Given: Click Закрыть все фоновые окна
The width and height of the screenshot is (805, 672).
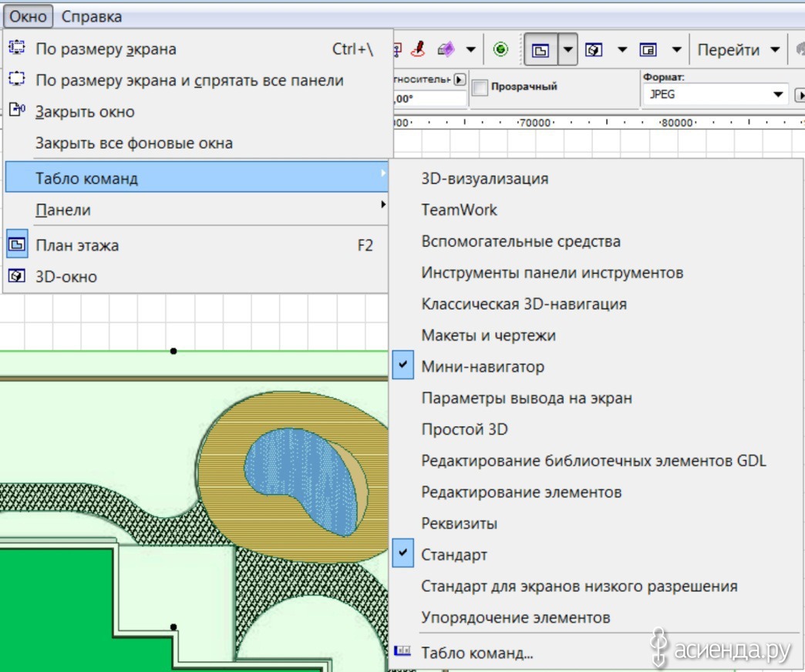Looking at the screenshot, I should (x=196, y=143).
